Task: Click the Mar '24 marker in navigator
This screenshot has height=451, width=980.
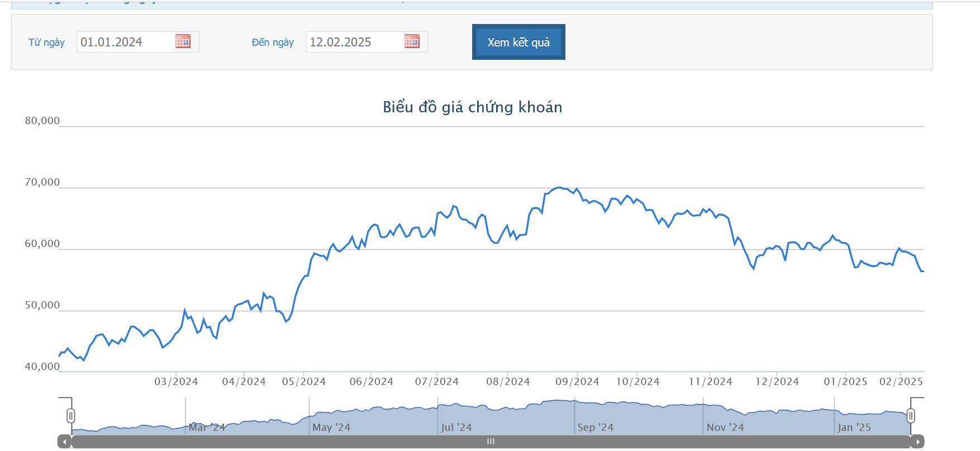Action: pos(207,428)
